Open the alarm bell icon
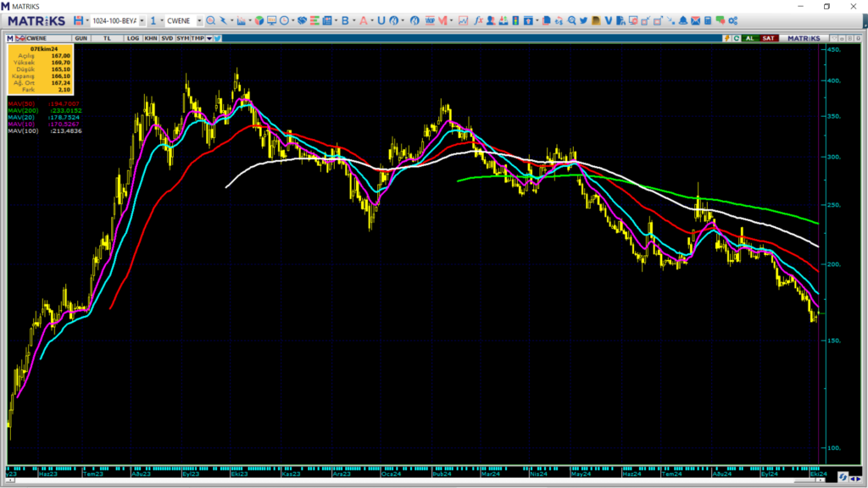The height and width of the screenshot is (488, 868). 682,19
